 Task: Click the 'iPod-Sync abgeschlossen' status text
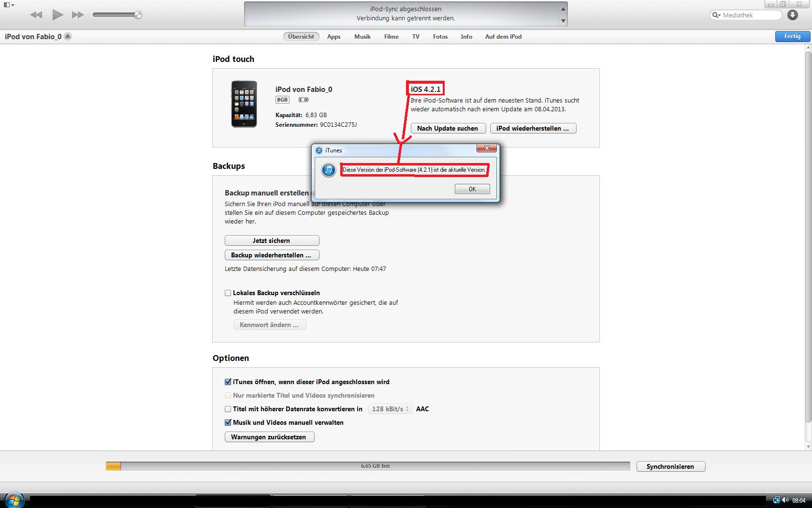point(406,9)
